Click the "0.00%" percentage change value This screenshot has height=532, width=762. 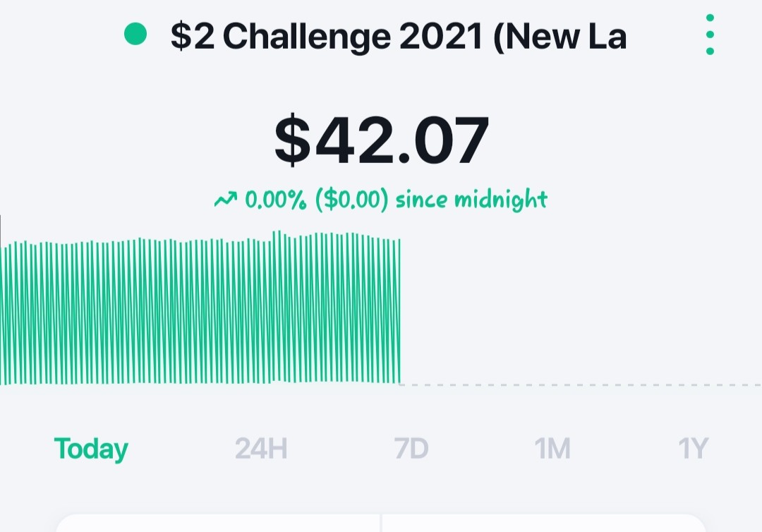click(276, 199)
